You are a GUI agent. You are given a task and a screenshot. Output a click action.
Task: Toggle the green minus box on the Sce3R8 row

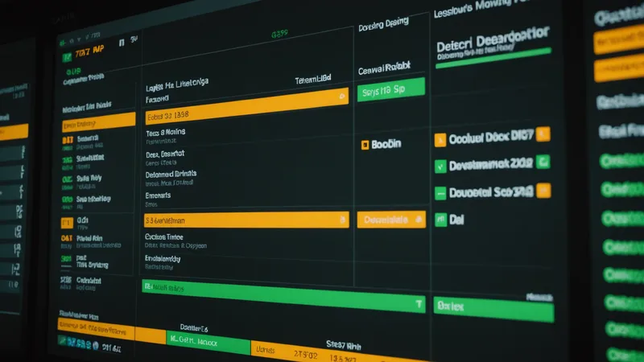440,193
